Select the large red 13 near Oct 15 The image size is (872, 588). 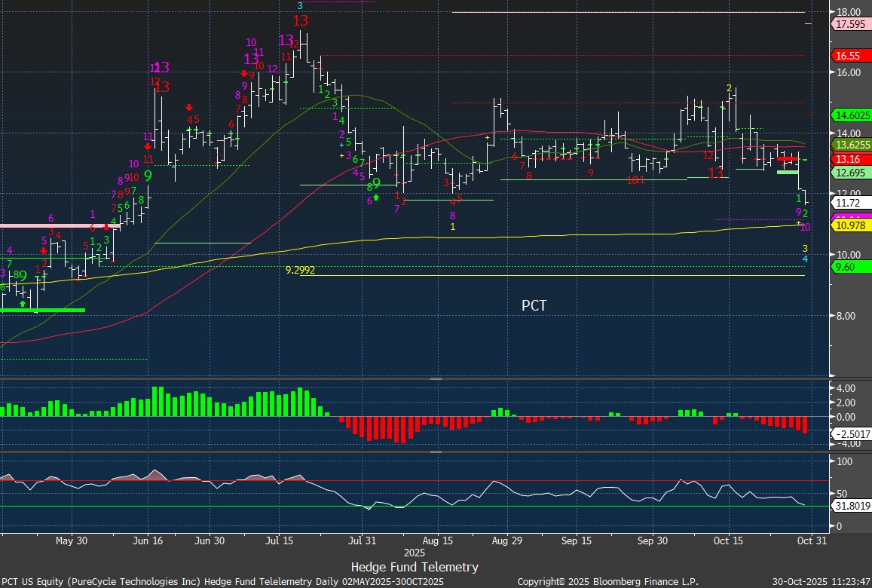pyautogui.click(x=716, y=173)
